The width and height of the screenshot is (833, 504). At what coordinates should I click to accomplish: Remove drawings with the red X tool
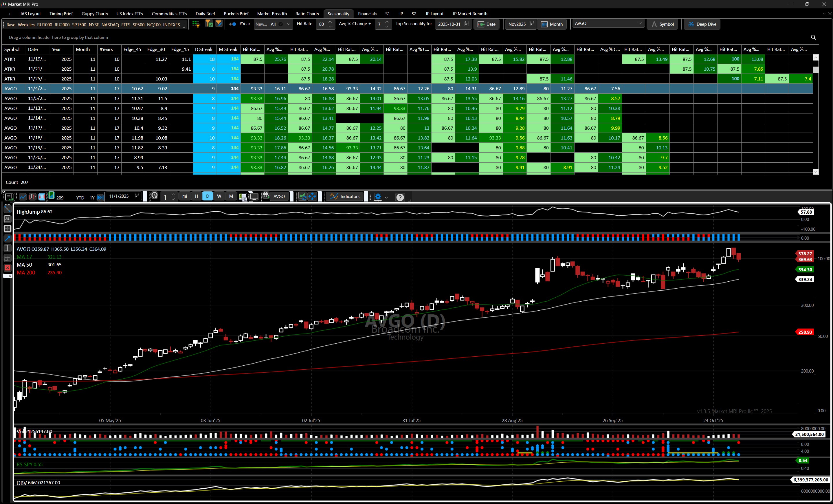(x=8, y=268)
